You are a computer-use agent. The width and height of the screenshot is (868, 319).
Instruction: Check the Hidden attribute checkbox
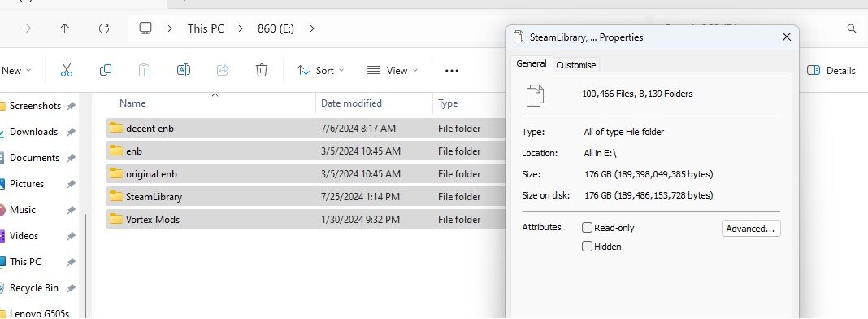click(x=587, y=247)
